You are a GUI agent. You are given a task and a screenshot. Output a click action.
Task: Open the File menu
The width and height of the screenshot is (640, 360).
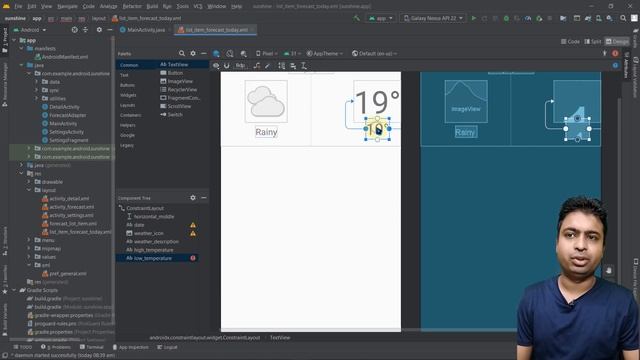pos(18,6)
